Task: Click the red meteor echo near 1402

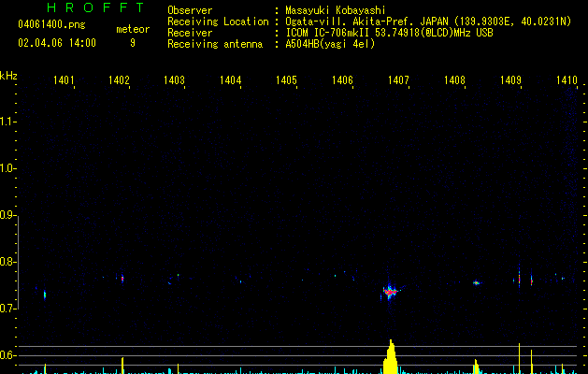Action: pos(122,279)
